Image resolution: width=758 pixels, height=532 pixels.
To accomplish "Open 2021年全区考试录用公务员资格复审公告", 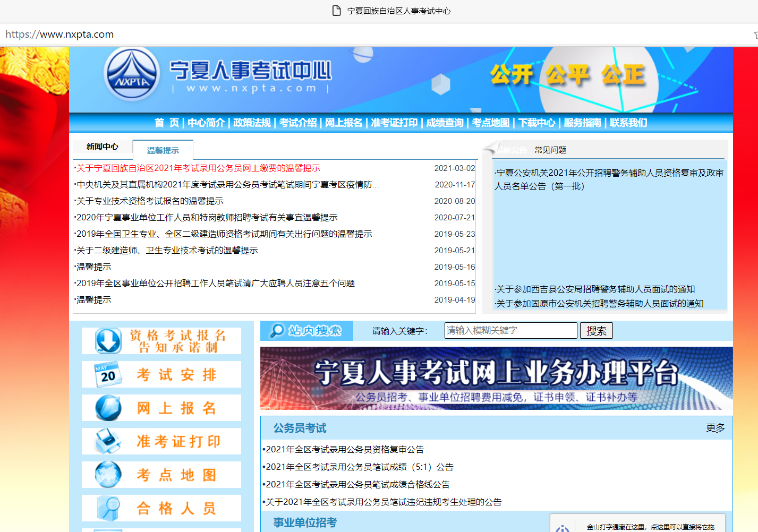I will pos(345,450).
